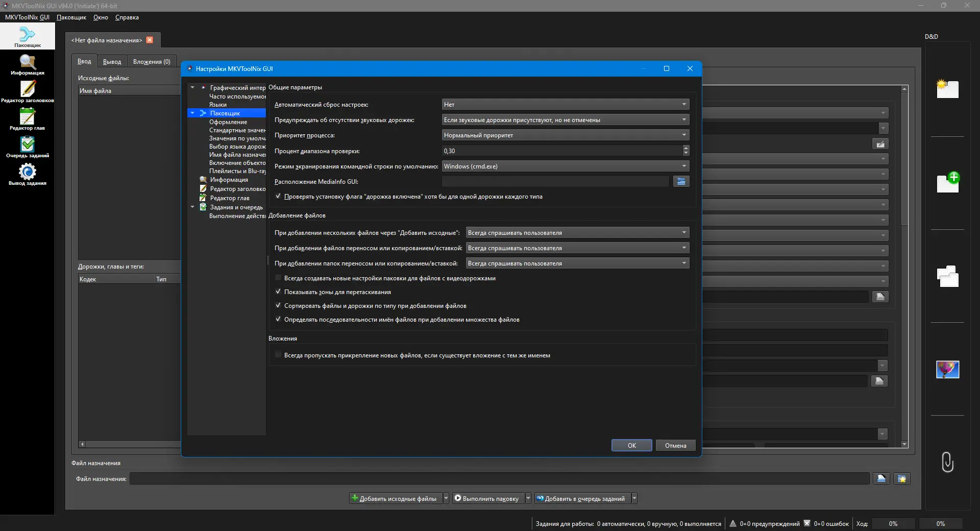Screen dimensions: 980x531
Task: Increase Процент диапазона проверки with up stepper
Action: [x=685, y=148]
